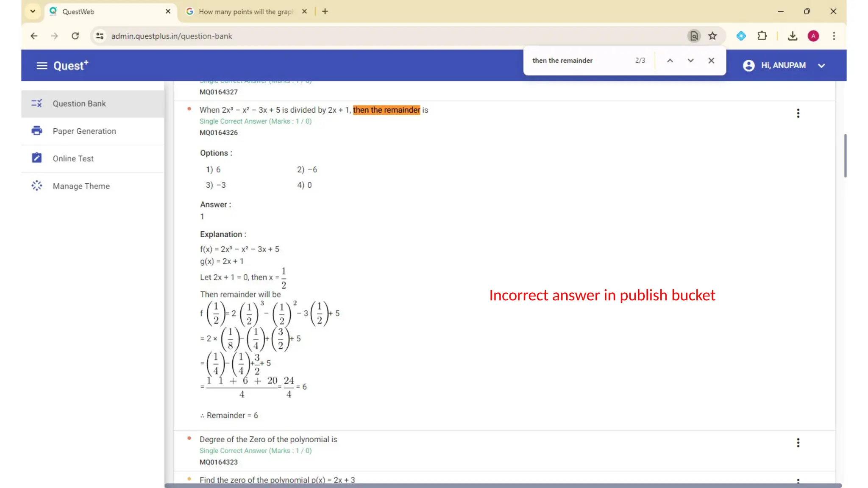868x488 pixels.
Task: Switch to the Google search tab
Action: (x=246, y=11)
